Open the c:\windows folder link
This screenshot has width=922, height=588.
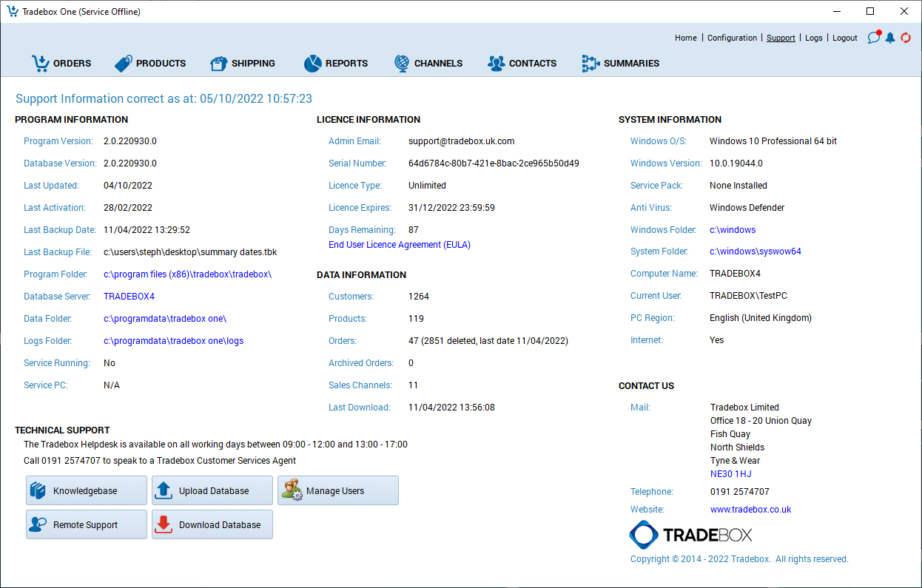(x=733, y=230)
